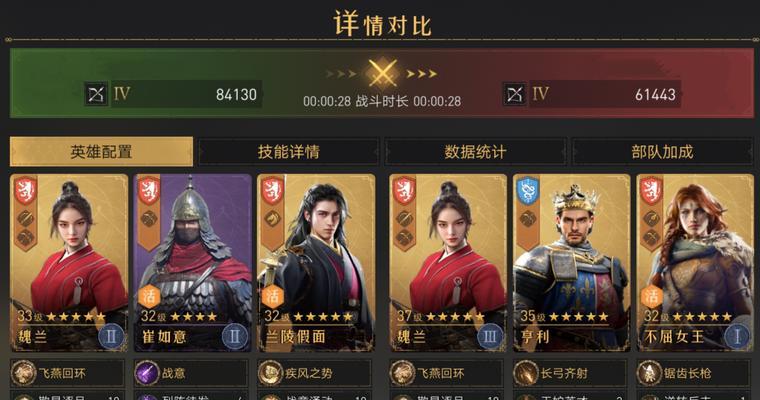This screenshot has width=760, height=400.
Task: Switch to the 数据统计 tab
Action: click(x=475, y=152)
